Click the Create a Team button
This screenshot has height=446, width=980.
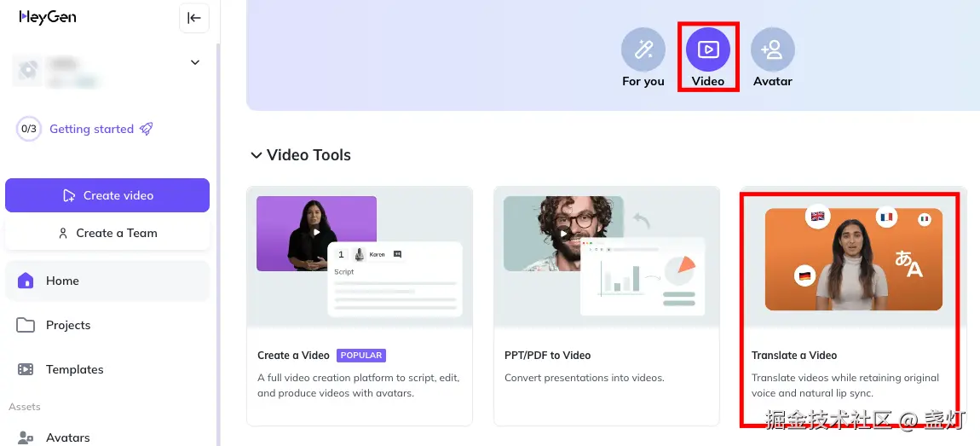107,234
